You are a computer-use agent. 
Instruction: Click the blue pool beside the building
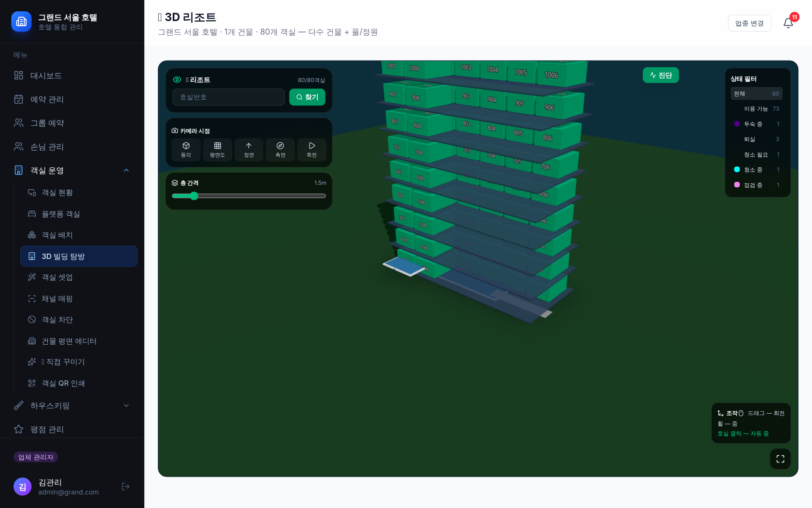(404, 266)
